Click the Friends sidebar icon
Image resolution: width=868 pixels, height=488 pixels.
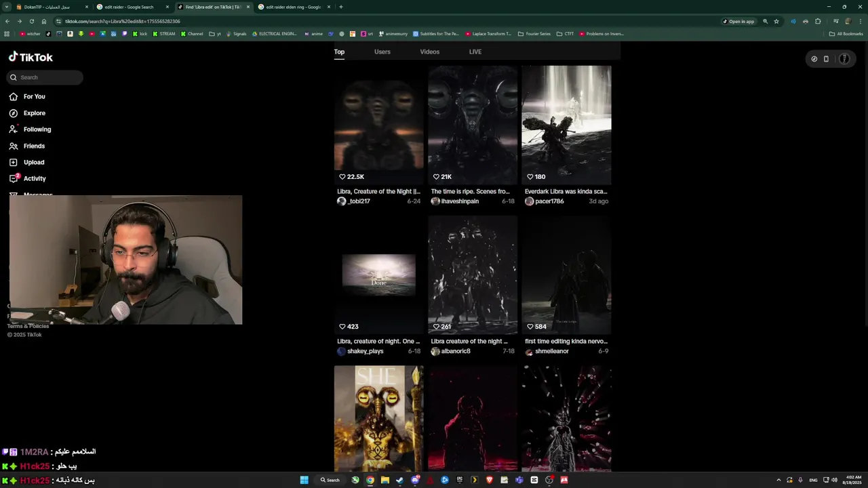[13, 146]
